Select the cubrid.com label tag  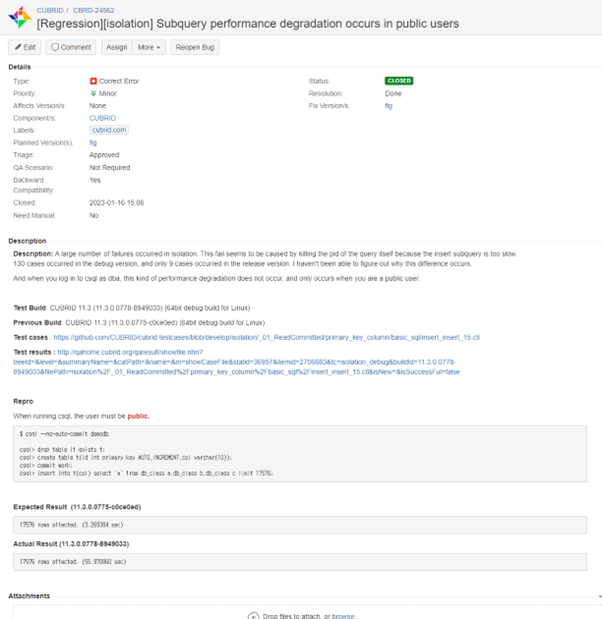109,130
